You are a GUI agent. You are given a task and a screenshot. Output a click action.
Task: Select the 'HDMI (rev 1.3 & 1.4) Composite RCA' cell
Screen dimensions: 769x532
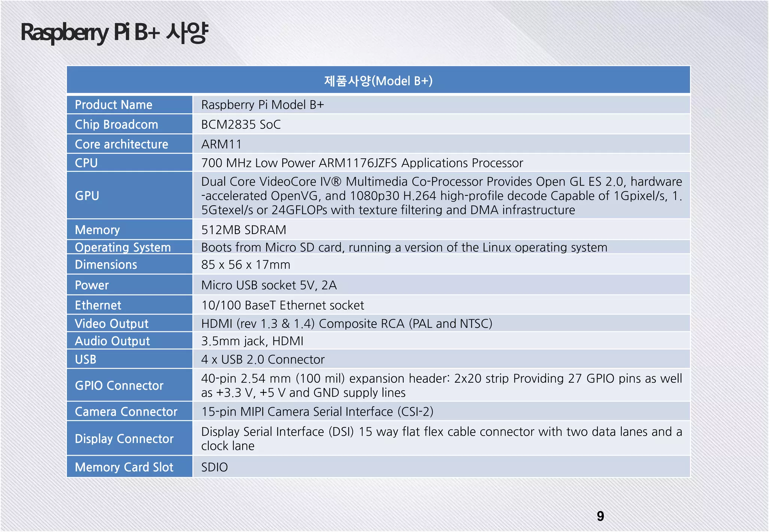442,323
